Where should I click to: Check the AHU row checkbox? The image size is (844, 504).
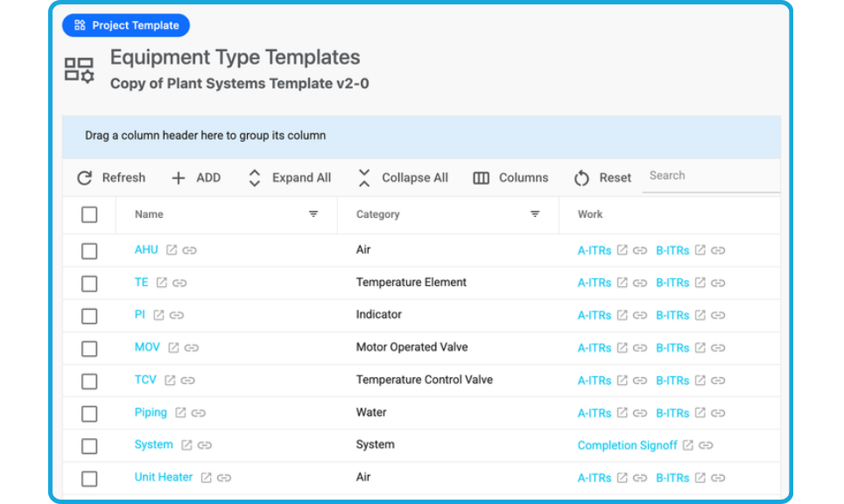89,251
